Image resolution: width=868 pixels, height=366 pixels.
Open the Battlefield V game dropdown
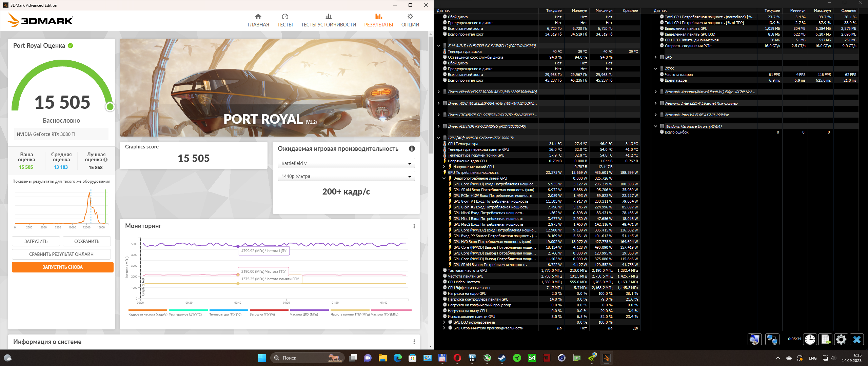point(346,163)
